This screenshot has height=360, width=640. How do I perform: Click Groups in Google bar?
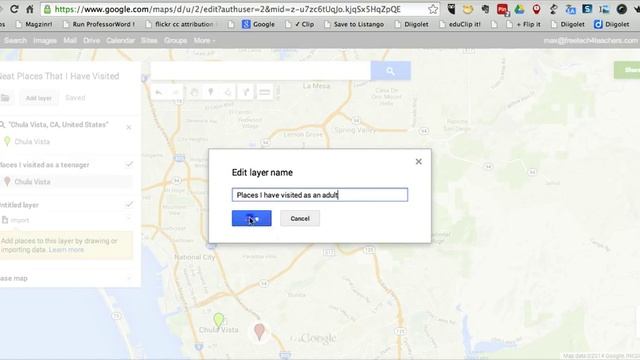[x=176, y=40]
